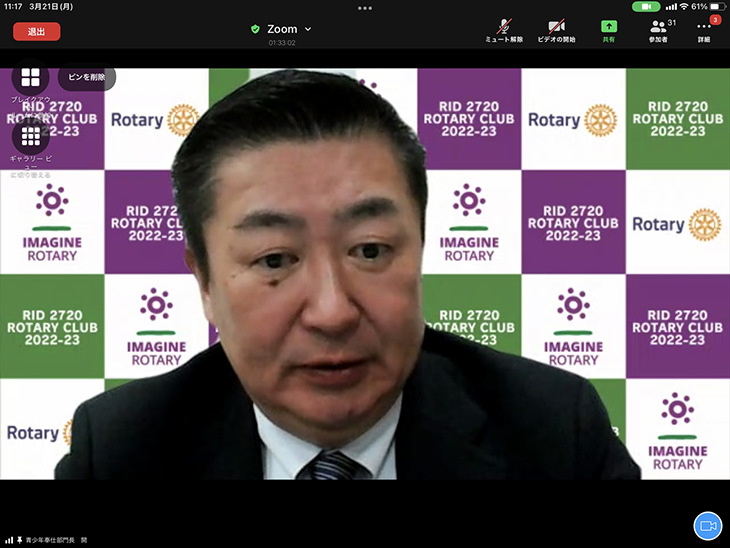The height and width of the screenshot is (548, 730).
Task: Click the pinned speaker video
Action: click(x=365, y=274)
